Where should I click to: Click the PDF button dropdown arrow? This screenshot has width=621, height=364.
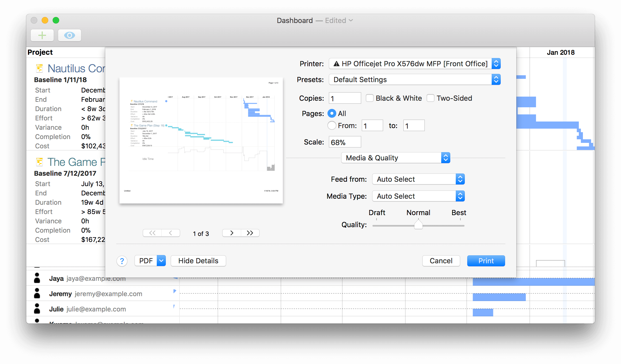(x=161, y=261)
